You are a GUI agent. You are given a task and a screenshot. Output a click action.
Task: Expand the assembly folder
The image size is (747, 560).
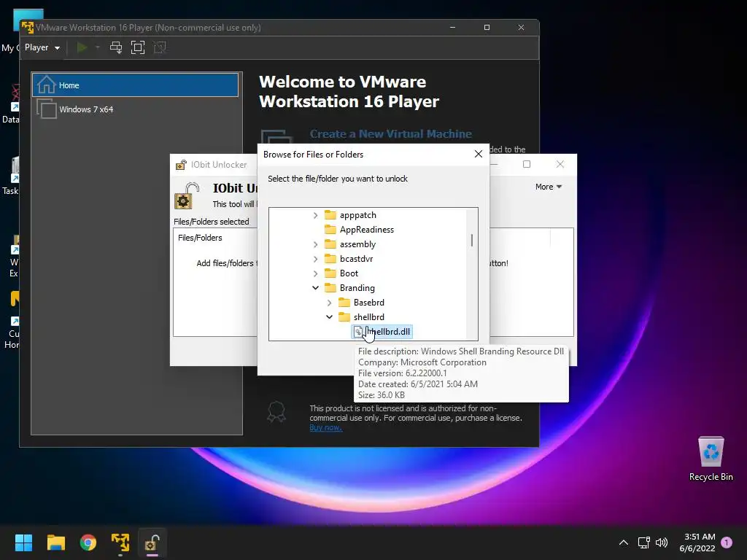point(315,244)
